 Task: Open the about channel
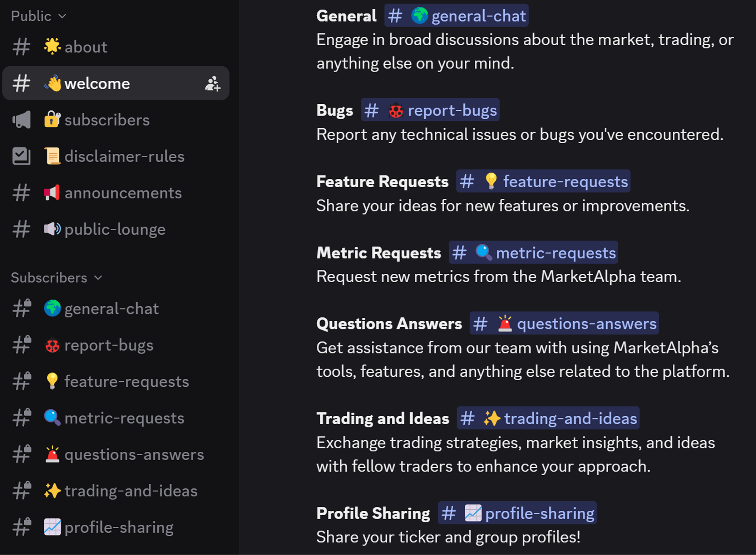85,46
